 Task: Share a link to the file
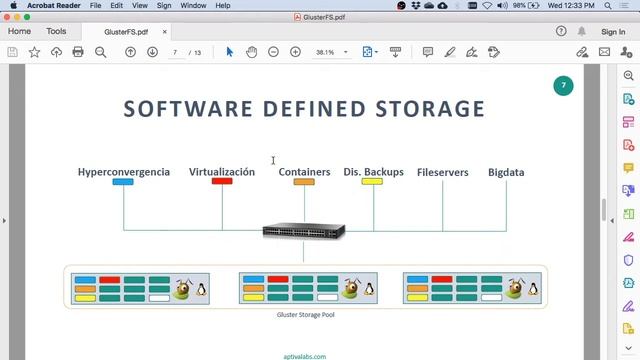(x=582, y=52)
